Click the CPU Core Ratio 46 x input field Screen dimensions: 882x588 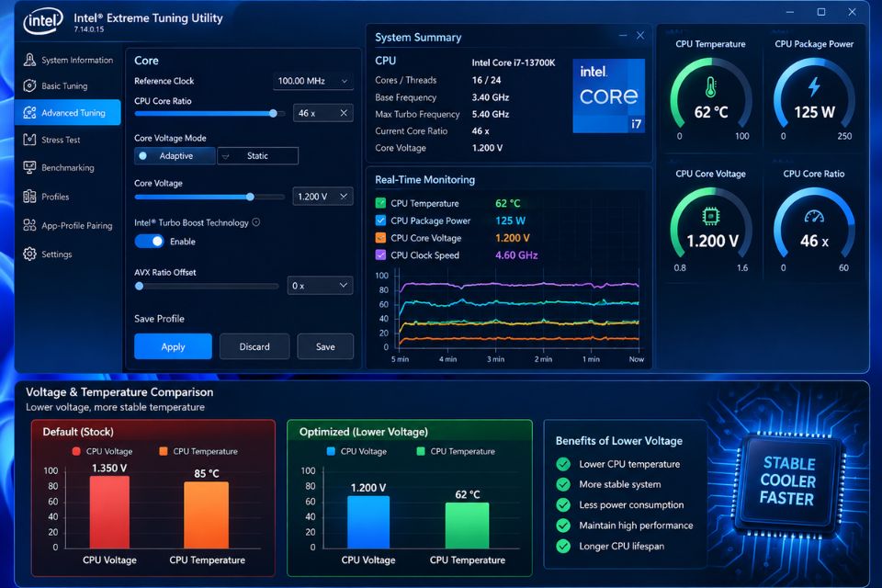(x=322, y=113)
